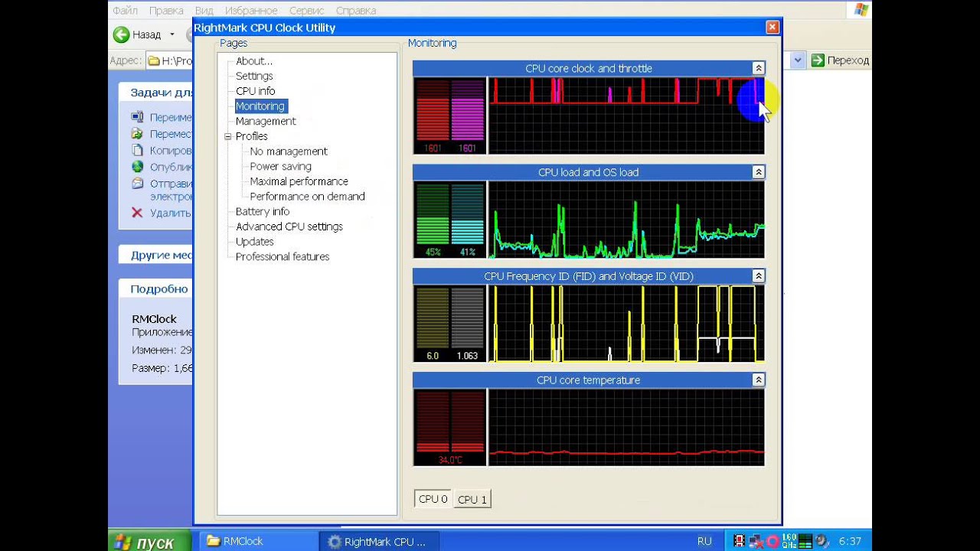Click the 1.063 VID value
This screenshot has width=980, height=551.
pos(467,356)
